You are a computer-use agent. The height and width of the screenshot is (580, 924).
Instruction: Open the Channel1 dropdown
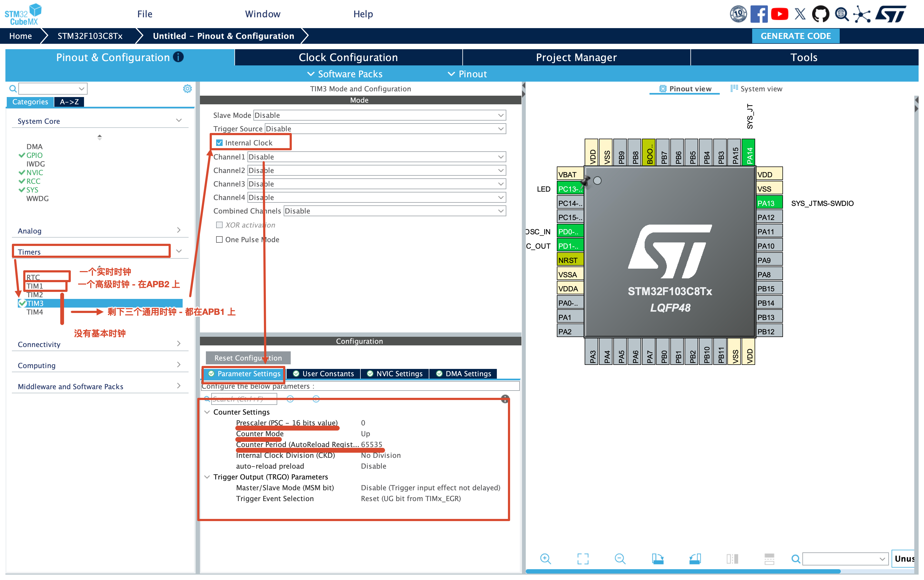click(377, 156)
